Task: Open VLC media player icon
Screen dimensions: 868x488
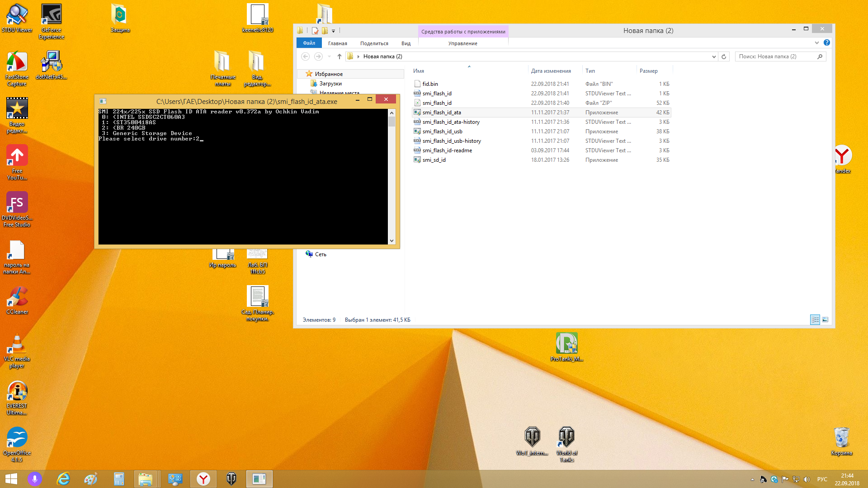Action: click(17, 345)
